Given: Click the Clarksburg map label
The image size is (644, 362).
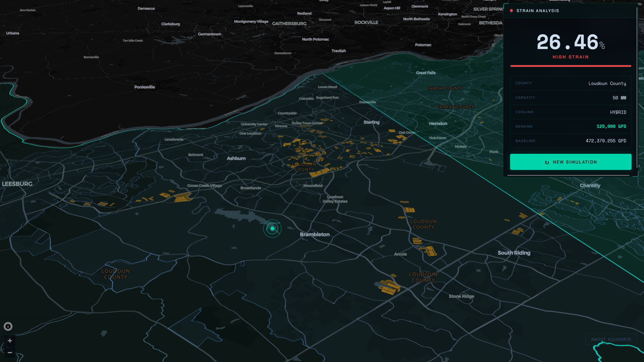Looking at the screenshot, I should click(170, 24).
